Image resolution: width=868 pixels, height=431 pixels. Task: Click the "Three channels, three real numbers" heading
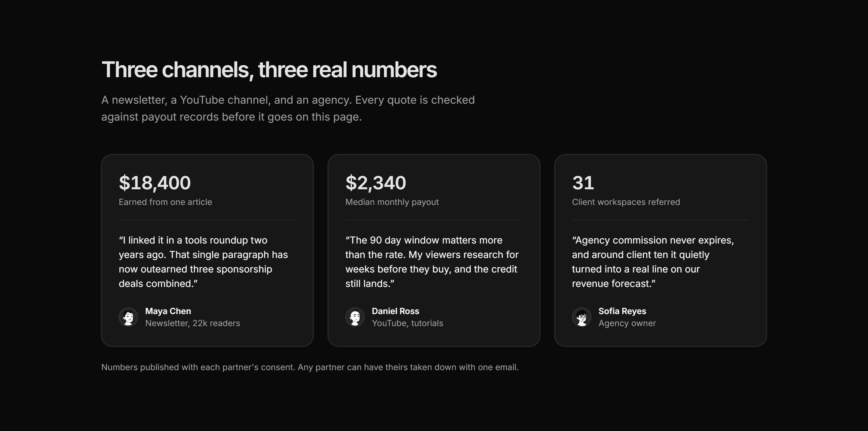tap(269, 70)
